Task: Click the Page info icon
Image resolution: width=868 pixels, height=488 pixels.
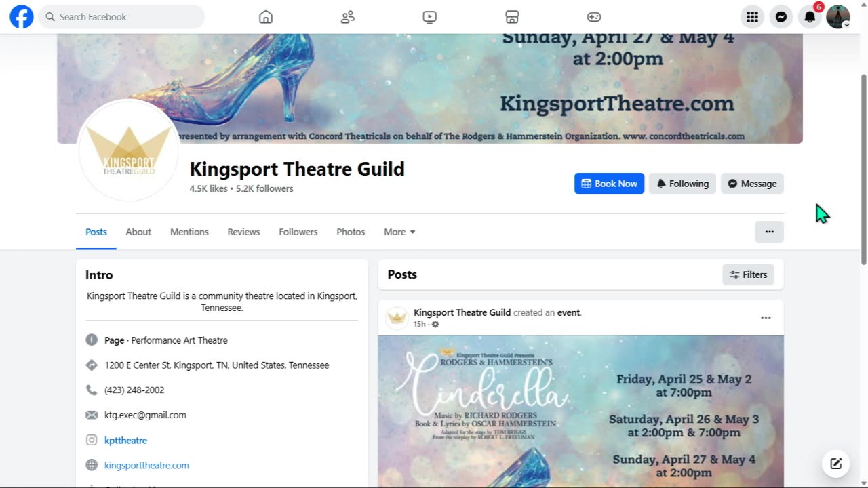Action: (92, 340)
